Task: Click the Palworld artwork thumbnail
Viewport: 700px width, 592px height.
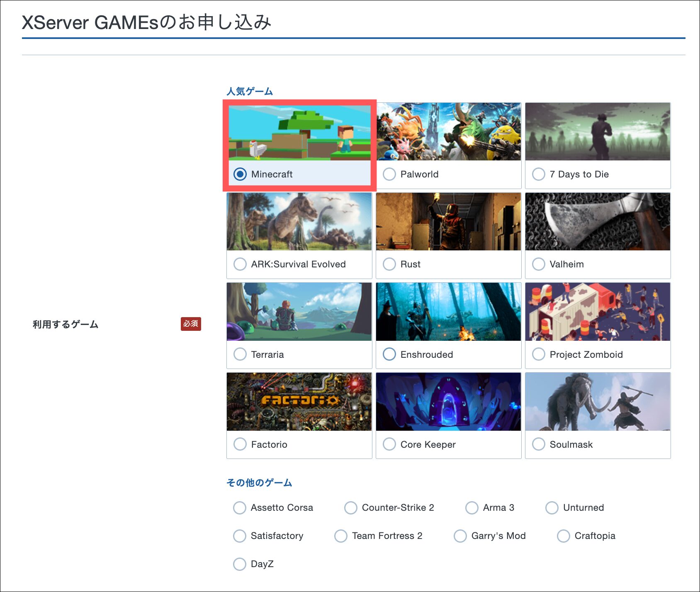Action: [x=448, y=131]
